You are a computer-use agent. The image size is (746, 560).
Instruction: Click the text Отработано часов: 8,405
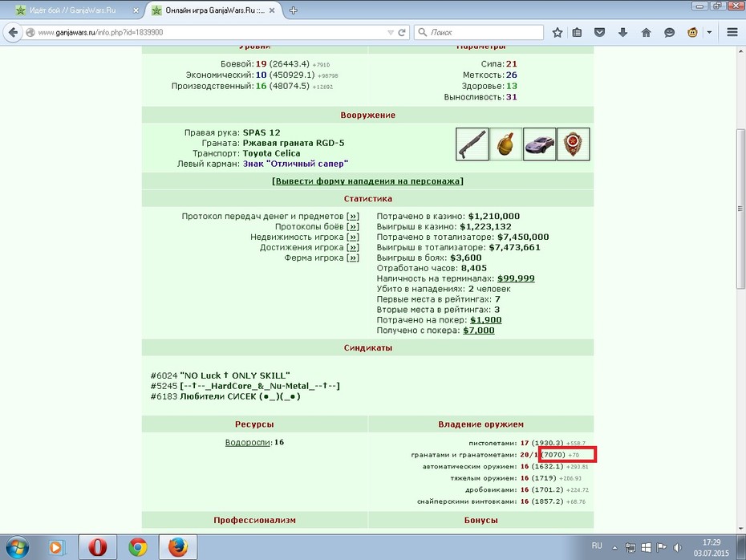pos(432,268)
